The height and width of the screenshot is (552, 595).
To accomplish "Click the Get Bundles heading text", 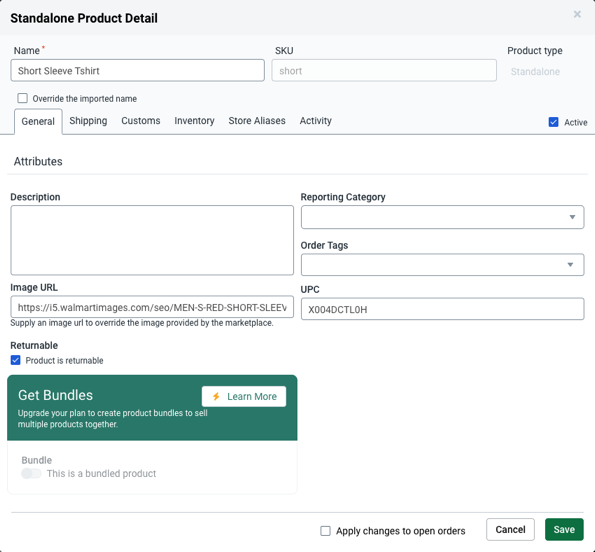I will 55,395.
